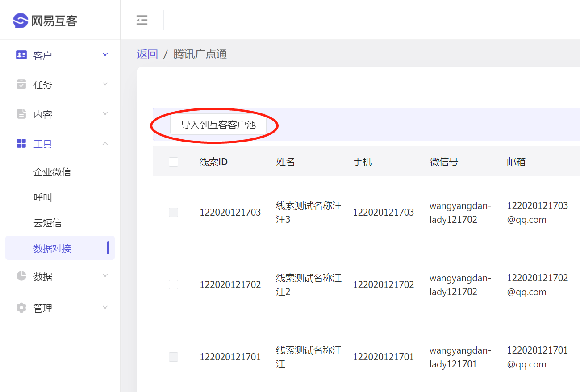Click the 线索ID column header
The width and height of the screenshot is (580, 392).
coord(213,162)
